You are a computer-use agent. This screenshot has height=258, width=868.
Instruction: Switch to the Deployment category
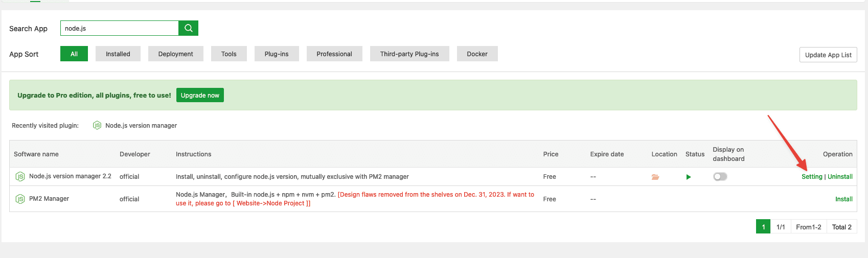coord(175,54)
